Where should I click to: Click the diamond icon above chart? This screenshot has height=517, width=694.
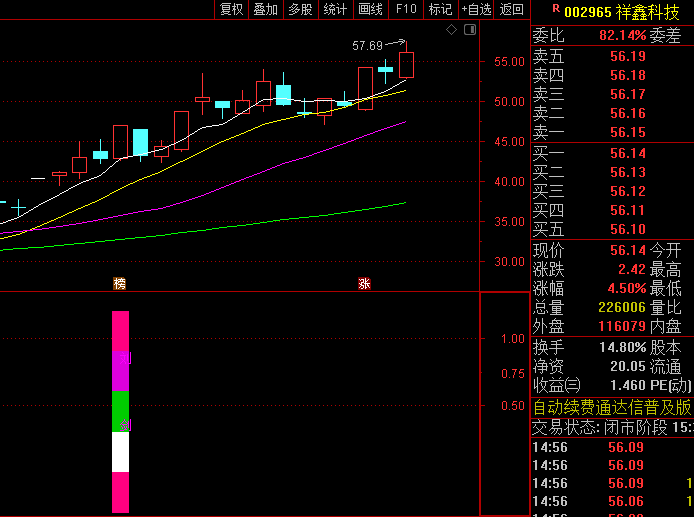click(x=451, y=30)
